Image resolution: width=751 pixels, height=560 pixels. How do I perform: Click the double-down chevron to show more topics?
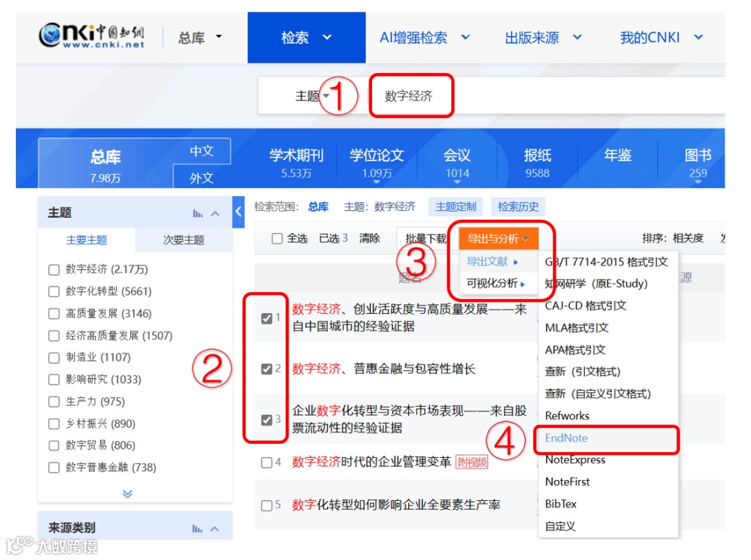(x=126, y=494)
